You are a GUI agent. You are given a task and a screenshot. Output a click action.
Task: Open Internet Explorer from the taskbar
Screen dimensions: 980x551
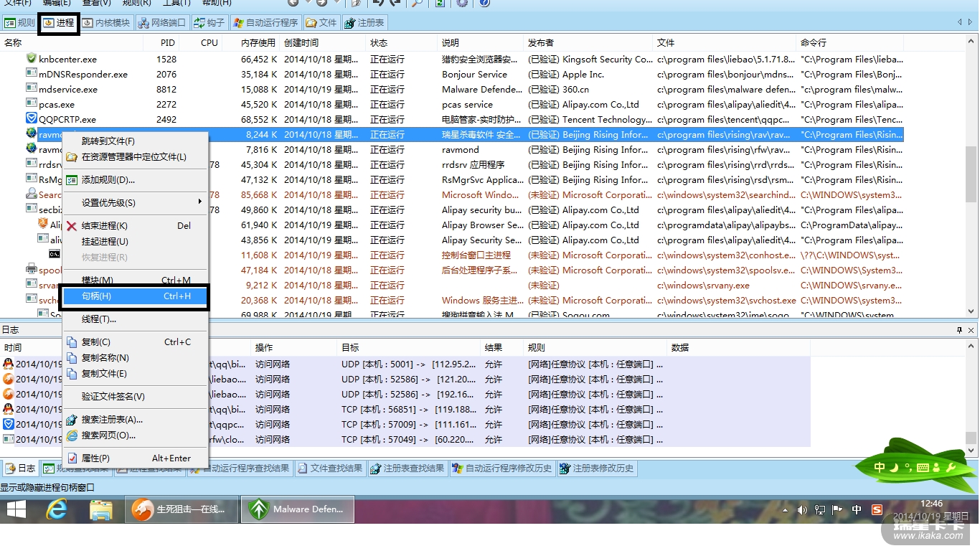(x=57, y=509)
